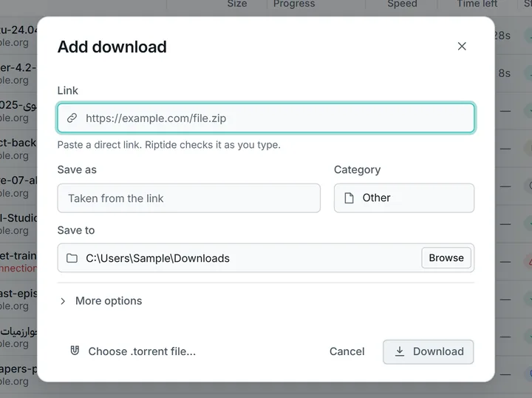Start the download with the Download button
The height and width of the screenshot is (398, 532).
click(428, 352)
